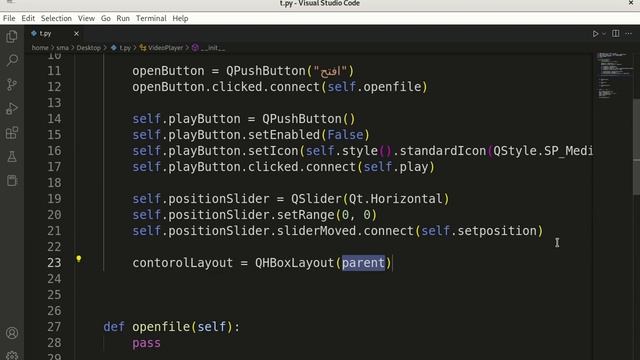640x360 pixels.
Task: Click 'QHBoxLayout' on line 23
Action: pyautogui.click(x=295, y=263)
